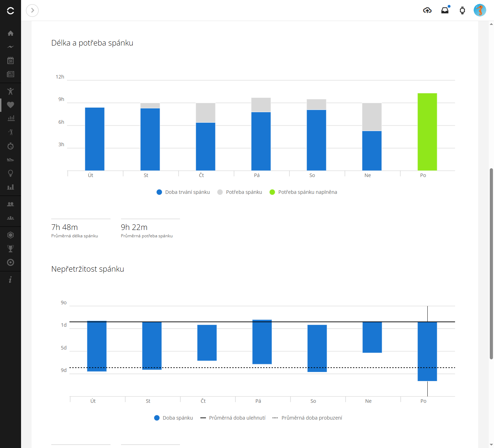The width and height of the screenshot is (494, 448).
Task: Click the cloud upload sync icon
Action: [427, 11]
